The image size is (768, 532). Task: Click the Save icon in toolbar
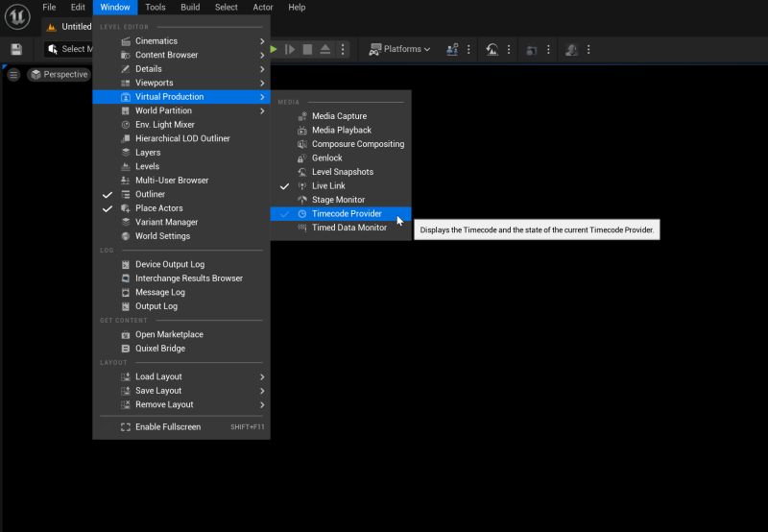pos(16,49)
